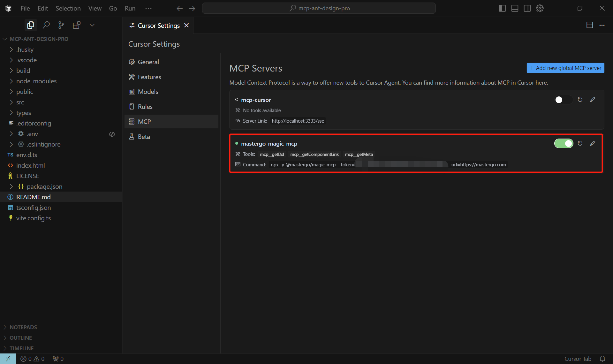Show errors and warnings in status bar

[33, 359]
